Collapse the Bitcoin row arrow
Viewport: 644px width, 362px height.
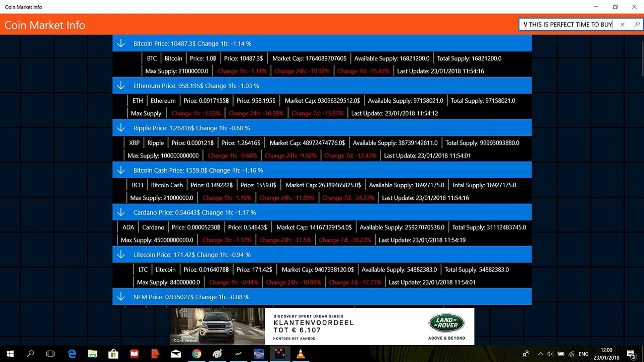[121, 44]
